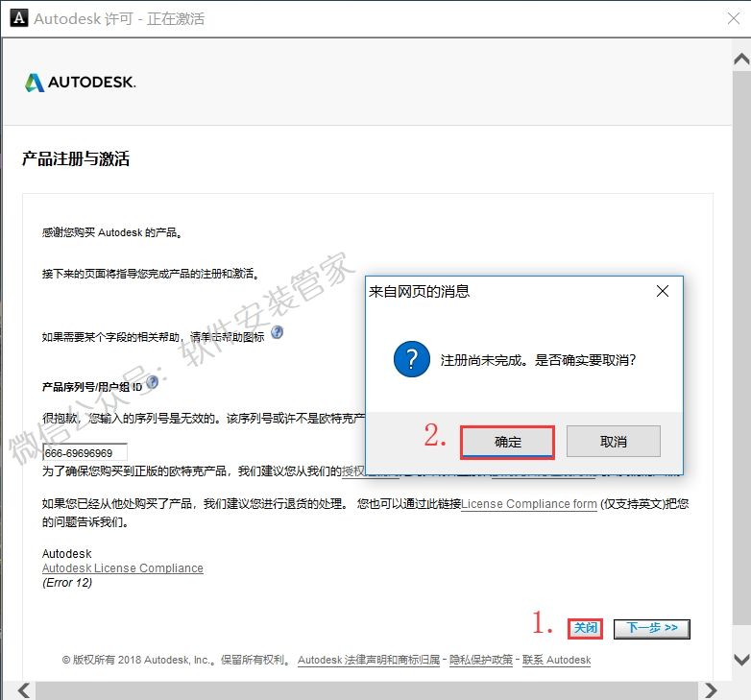Screen dimensions: 751x700
Task: Focus the serial number field 666-69696969
Action: coord(85,452)
